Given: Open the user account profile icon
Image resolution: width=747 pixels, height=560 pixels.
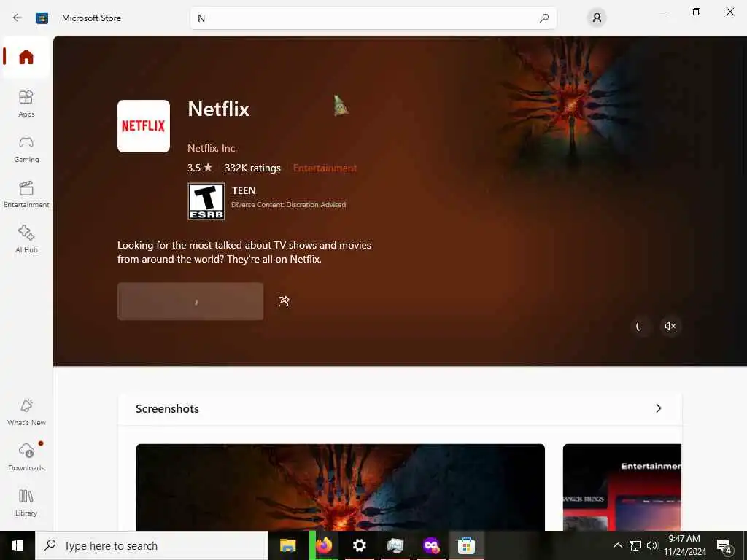Looking at the screenshot, I should pos(597,18).
